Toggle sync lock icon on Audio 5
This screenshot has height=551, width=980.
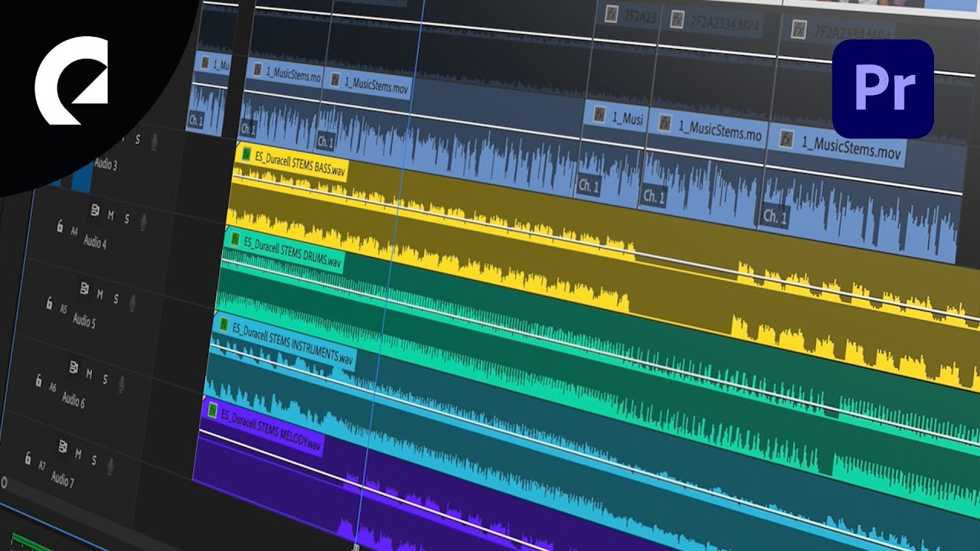[84, 288]
